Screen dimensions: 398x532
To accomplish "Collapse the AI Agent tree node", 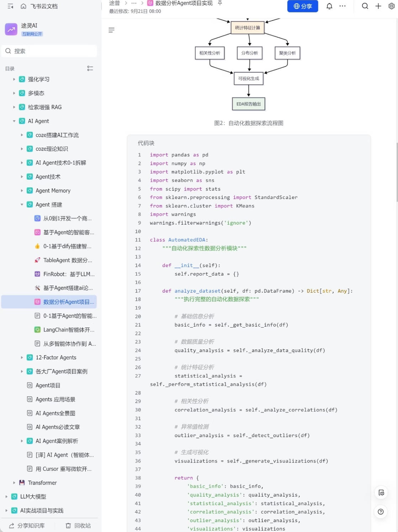I will coord(14,121).
